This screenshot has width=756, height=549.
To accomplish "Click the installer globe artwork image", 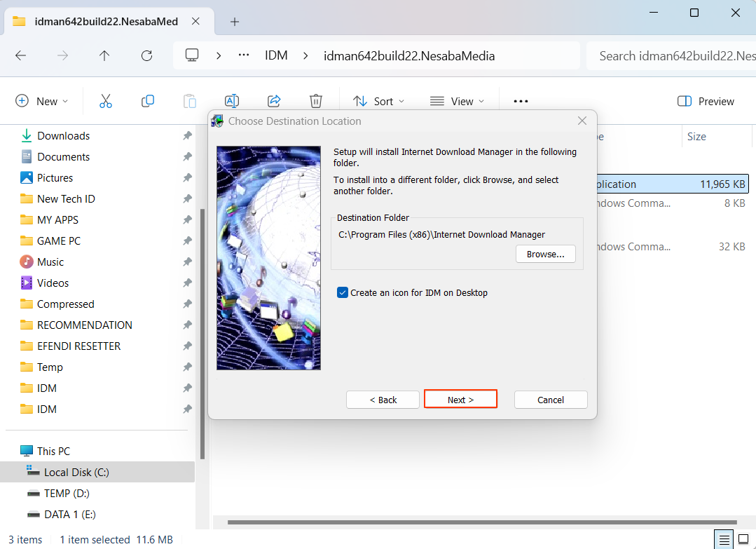I will [x=268, y=258].
